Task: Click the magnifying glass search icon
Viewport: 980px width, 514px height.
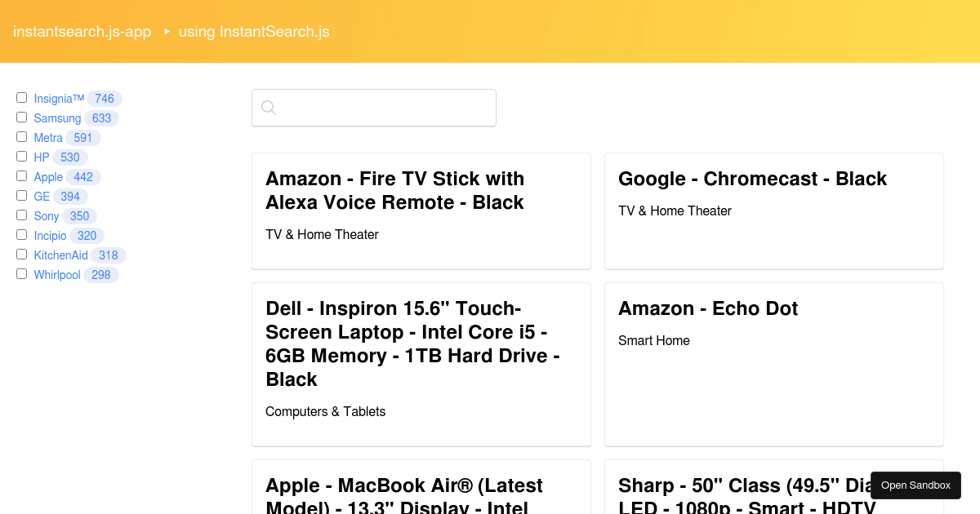Action: pyautogui.click(x=269, y=107)
